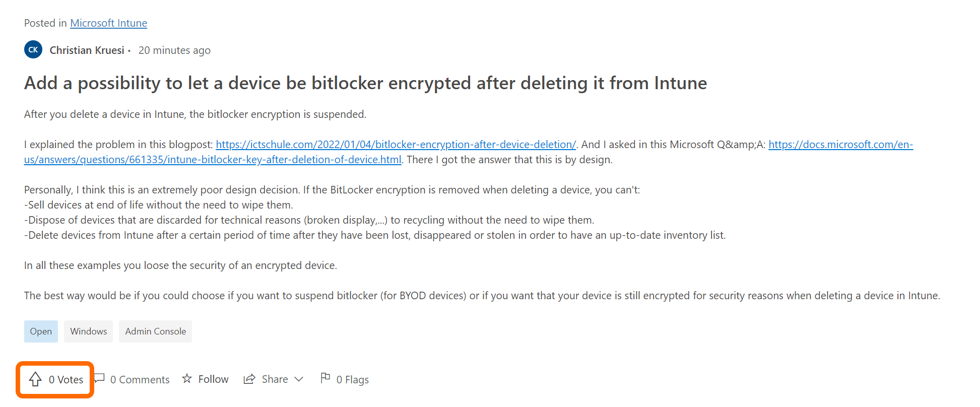Select the Windows tag
The image size is (980, 407).
pos(89,331)
